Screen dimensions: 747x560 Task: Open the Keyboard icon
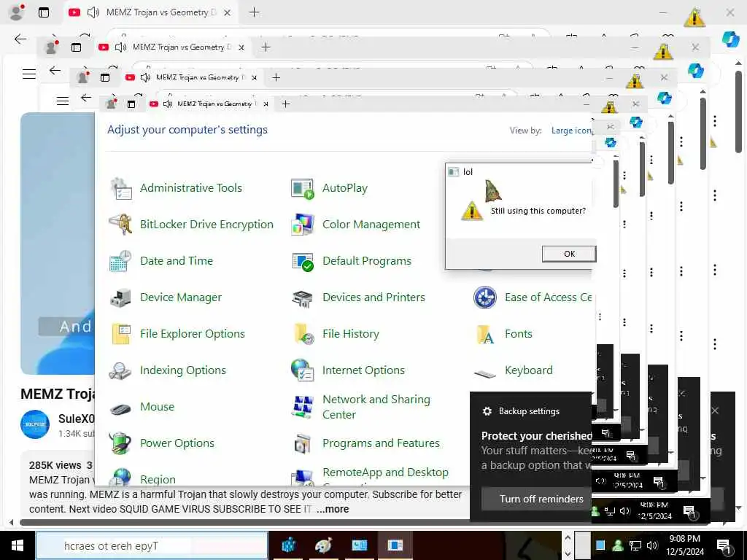[x=485, y=374]
